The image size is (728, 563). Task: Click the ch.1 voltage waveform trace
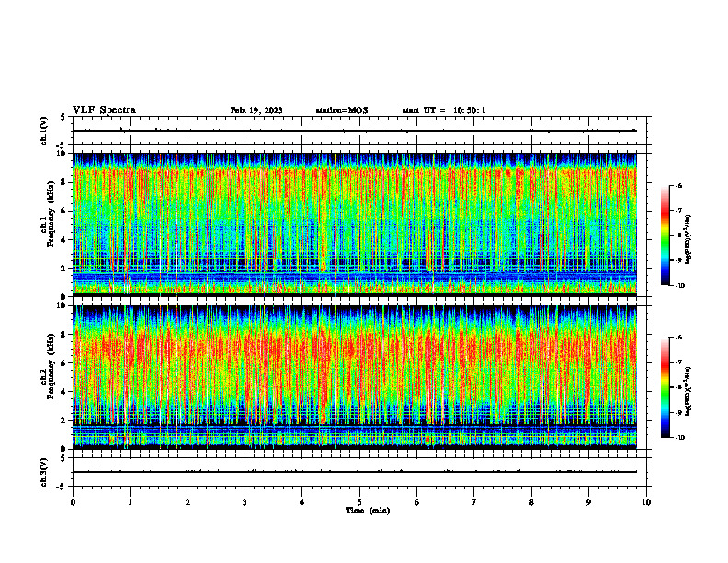(355, 131)
